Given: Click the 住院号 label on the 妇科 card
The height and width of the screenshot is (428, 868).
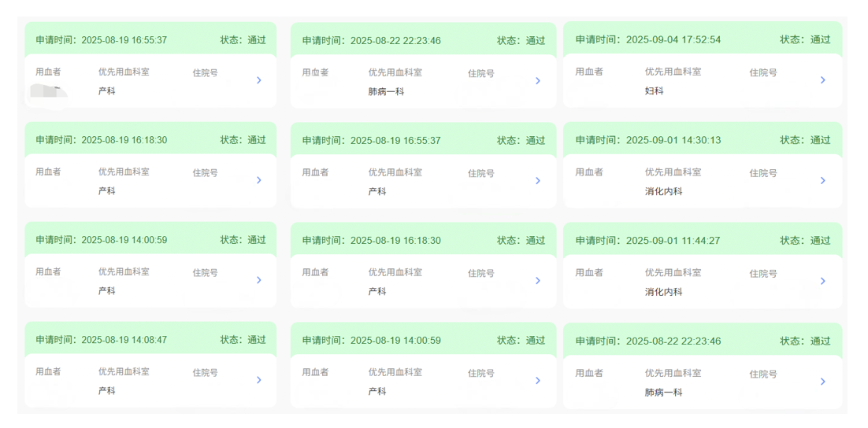Looking at the screenshot, I should click(762, 72).
